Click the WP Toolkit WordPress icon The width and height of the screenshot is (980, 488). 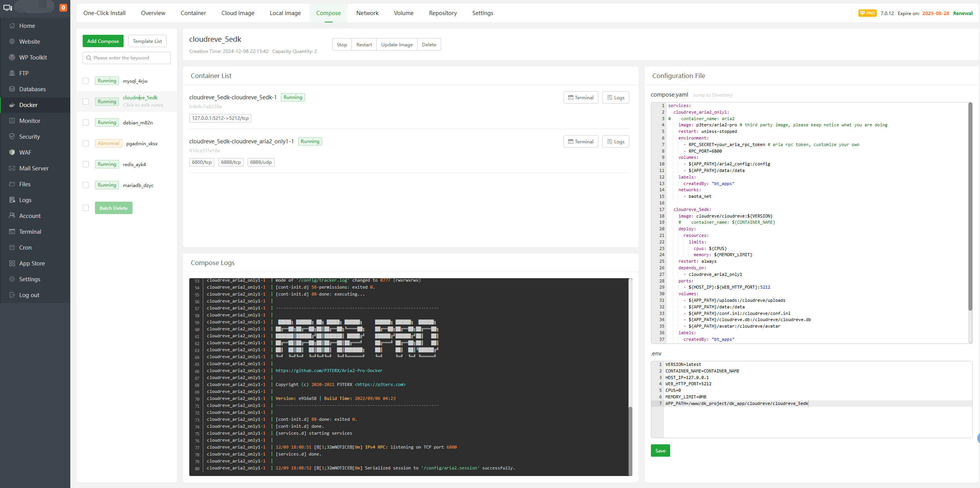pyautogui.click(x=12, y=57)
